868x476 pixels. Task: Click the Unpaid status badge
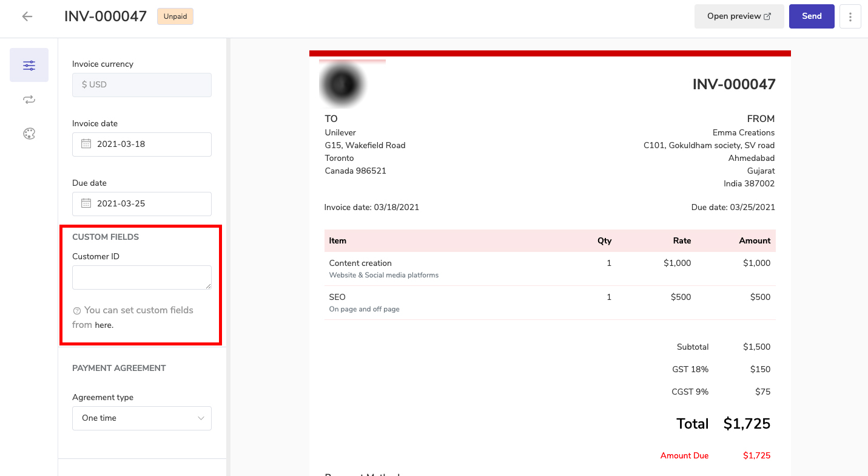175,16
